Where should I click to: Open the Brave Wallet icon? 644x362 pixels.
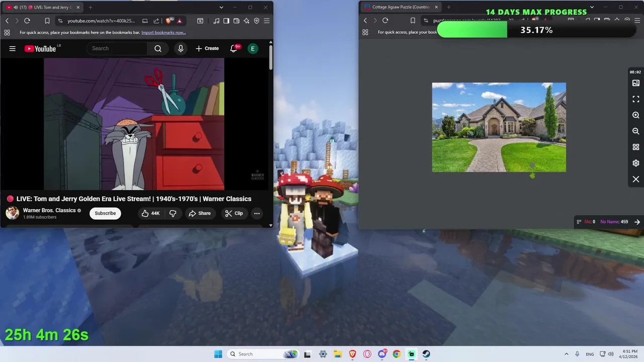pos(236,21)
